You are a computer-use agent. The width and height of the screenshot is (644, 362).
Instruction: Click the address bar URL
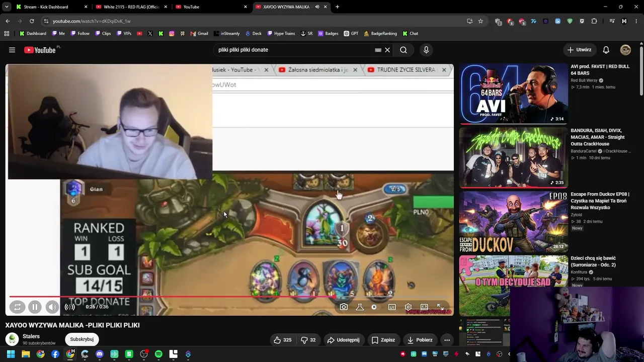92,21
